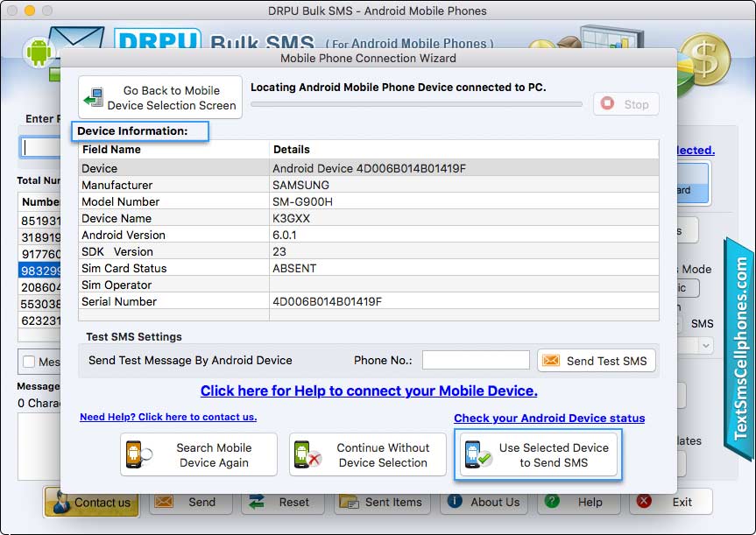Click the Send button in main window
Screen dimensions: 756x535
tap(191, 502)
